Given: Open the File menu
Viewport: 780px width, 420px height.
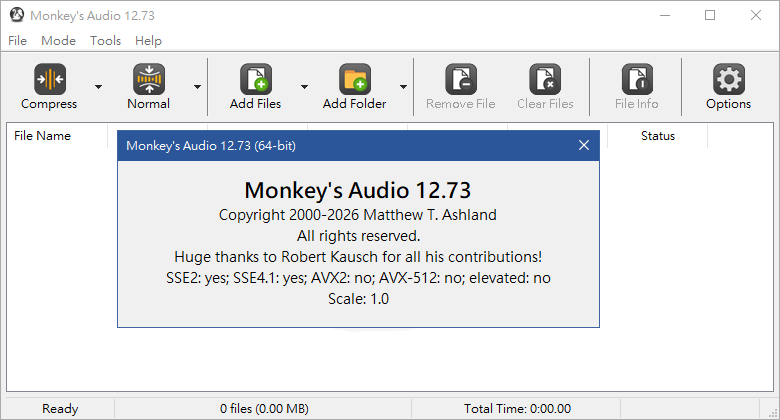Looking at the screenshot, I should 17,41.
